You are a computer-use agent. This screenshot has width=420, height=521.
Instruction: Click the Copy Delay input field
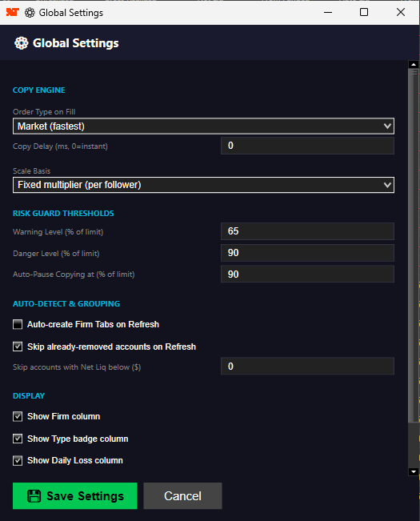307,146
